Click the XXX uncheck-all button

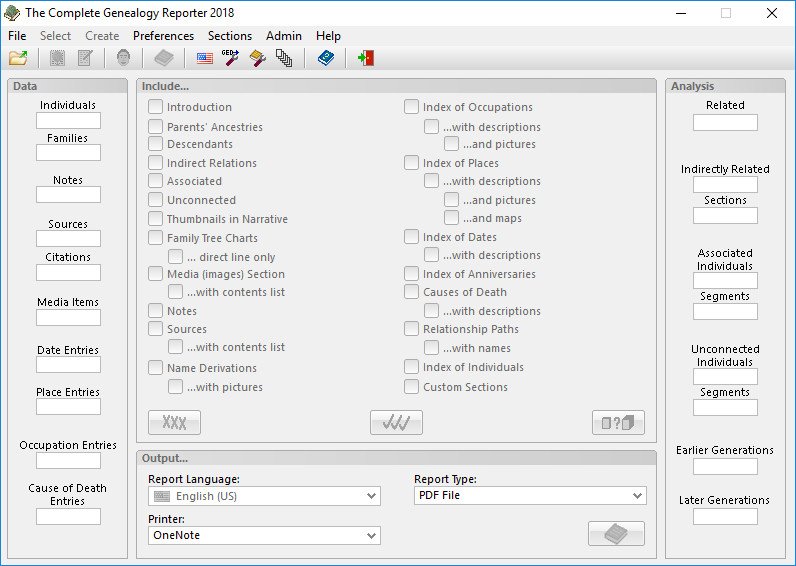tap(174, 422)
